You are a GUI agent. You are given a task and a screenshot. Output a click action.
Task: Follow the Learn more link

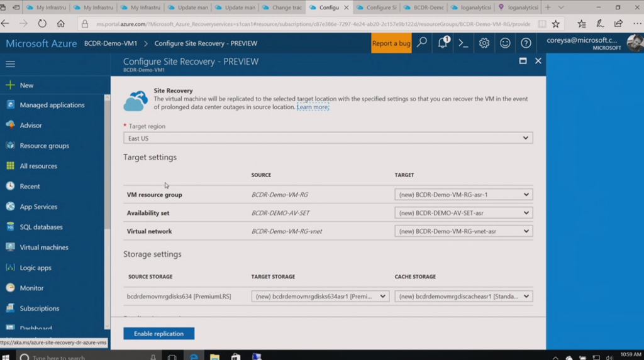point(313,107)
